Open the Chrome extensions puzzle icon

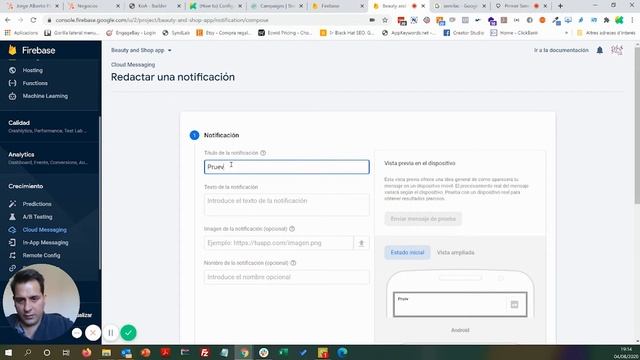tap(606, 20)
